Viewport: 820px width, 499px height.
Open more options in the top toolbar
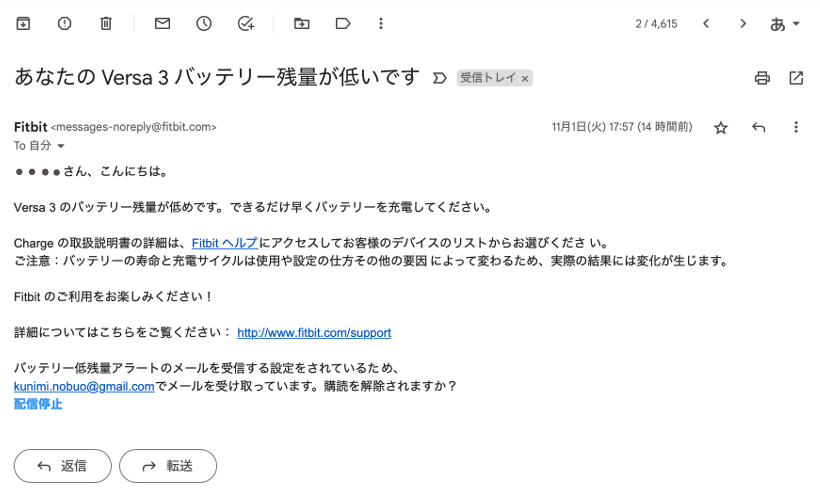[x=381, y=23]
